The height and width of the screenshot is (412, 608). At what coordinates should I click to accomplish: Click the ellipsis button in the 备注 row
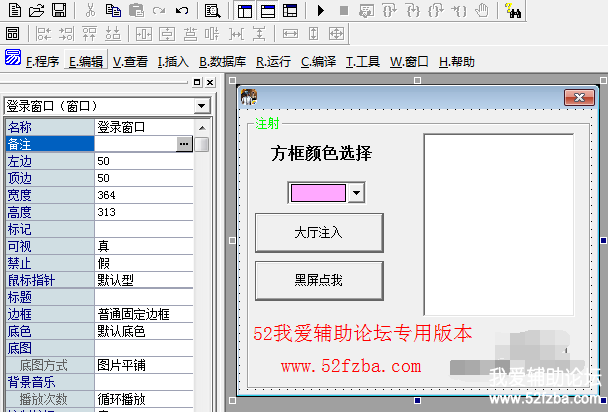point(184,144)
